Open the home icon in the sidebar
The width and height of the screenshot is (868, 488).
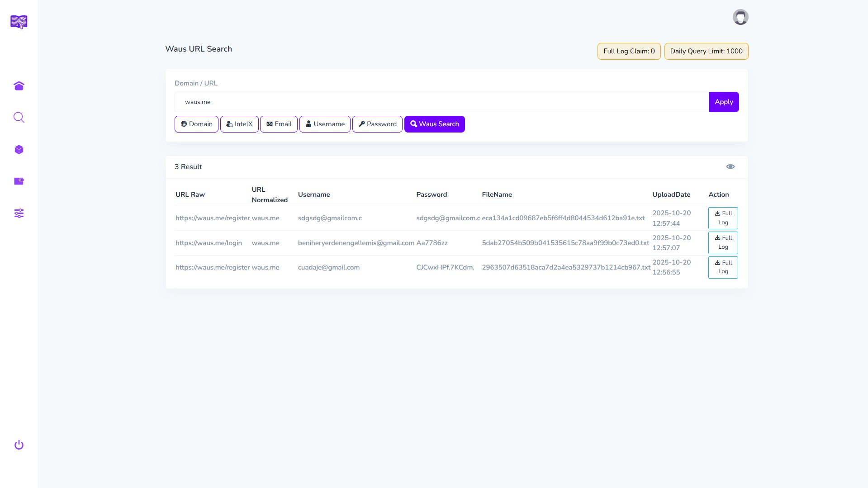click(19, 86)
